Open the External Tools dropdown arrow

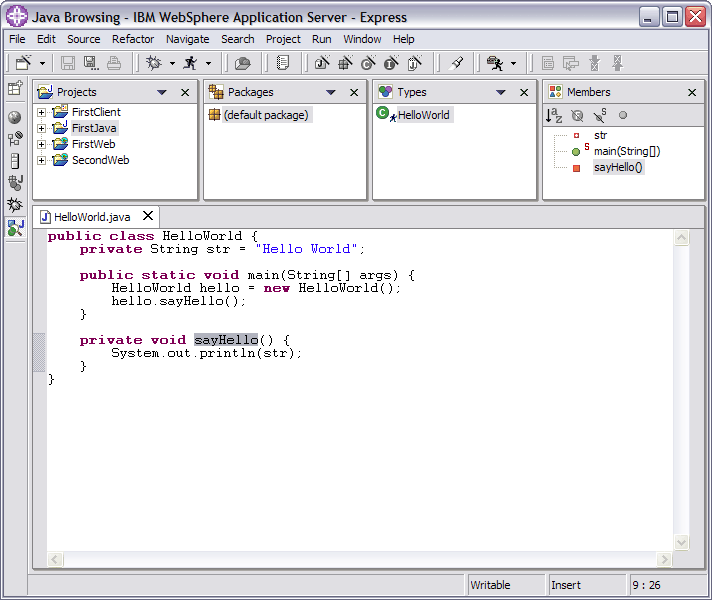513,63
